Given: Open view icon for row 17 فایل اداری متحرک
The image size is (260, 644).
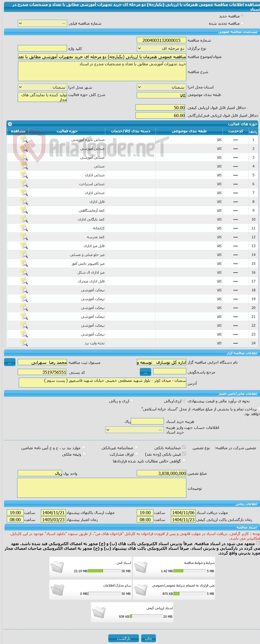Looking at the screenshot, I should pyautogui.click(x=24, y=281).
